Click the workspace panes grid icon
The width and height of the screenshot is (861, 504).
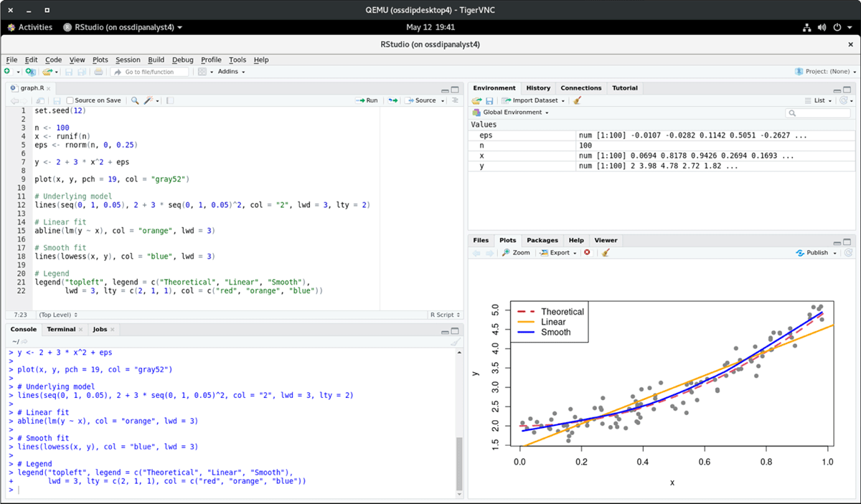(x=202, y=72)
